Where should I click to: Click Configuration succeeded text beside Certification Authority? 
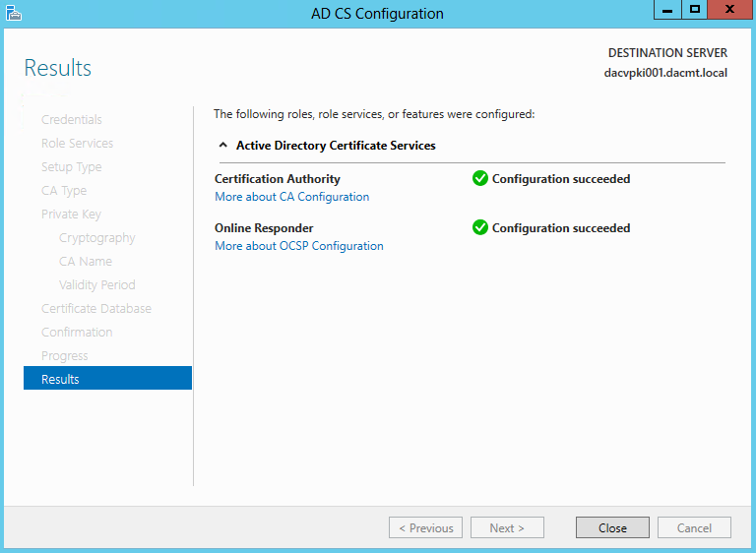pyautogui.click(x=561, y=179)
